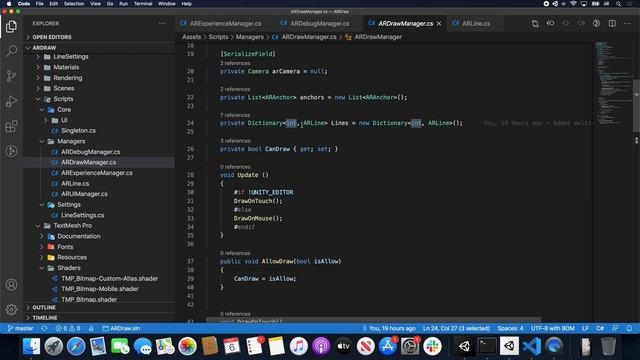Open Finder from the dock
The image size is (640, 360).
31,346
